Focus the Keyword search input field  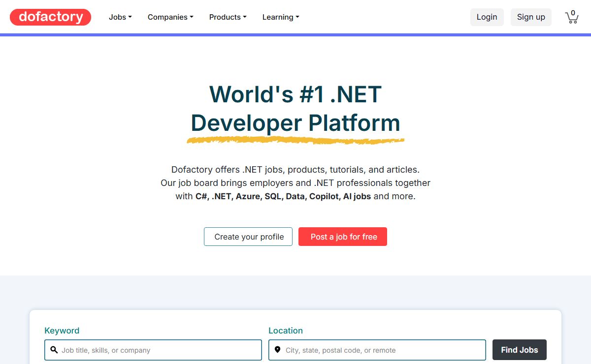153,350
